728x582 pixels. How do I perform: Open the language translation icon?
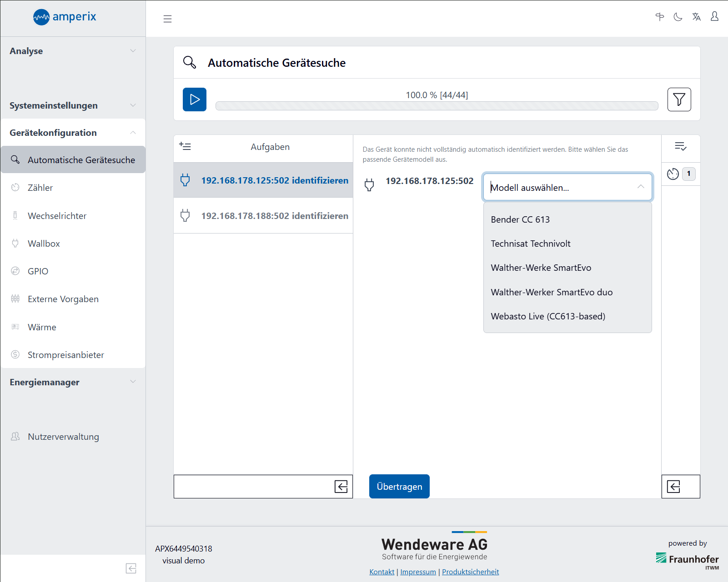tap(696, 17)
